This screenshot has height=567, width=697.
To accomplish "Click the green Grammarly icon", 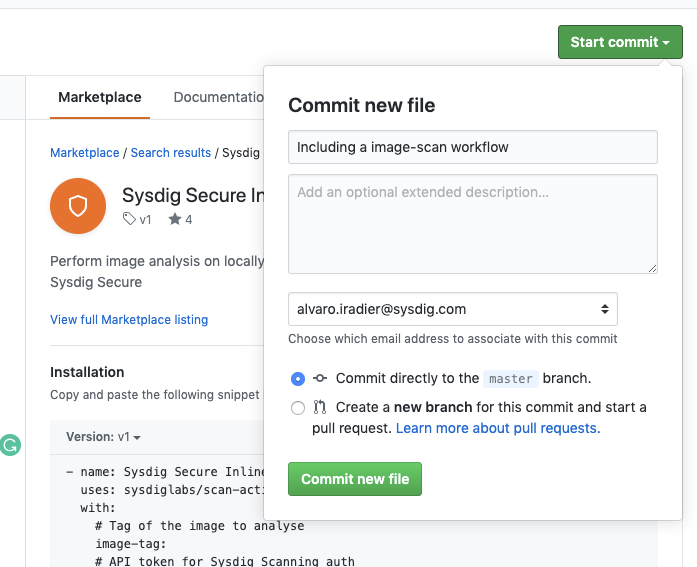I will 10,445.
